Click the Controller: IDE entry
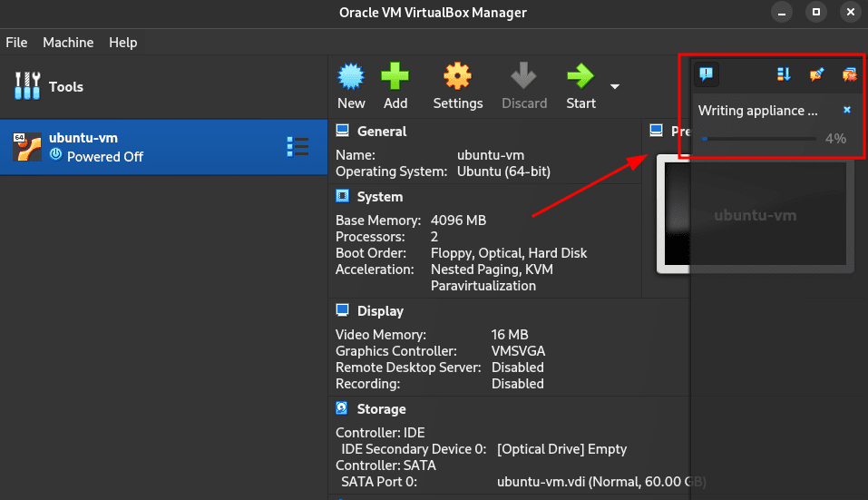The height and width of the screenshot is (500, 868). click(380, 433)
